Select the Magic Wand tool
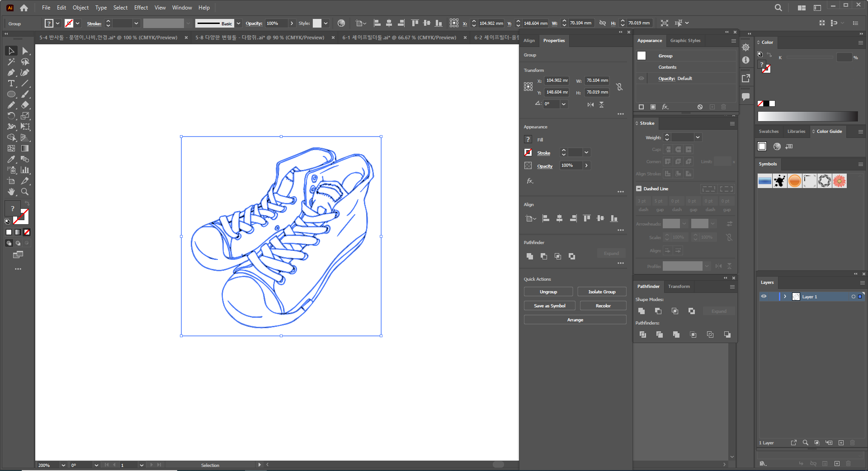The height and width of the screenshot is (471, 868). click(x=11, y=61)
